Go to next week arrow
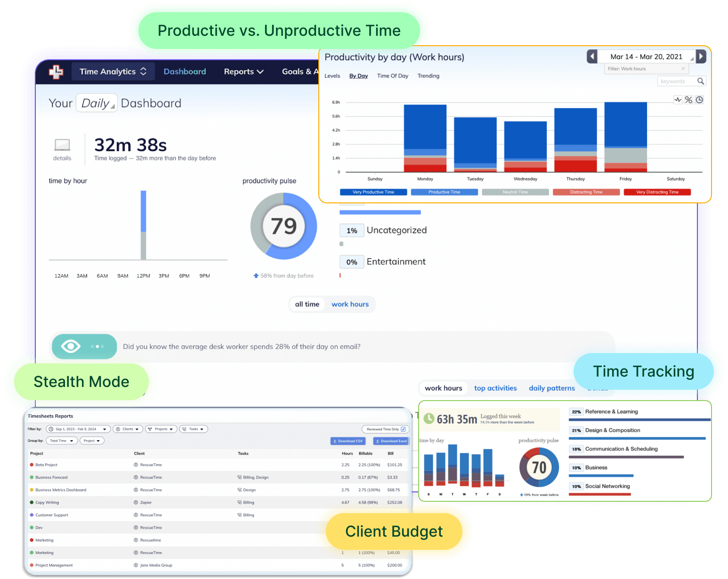 point(701,56)
